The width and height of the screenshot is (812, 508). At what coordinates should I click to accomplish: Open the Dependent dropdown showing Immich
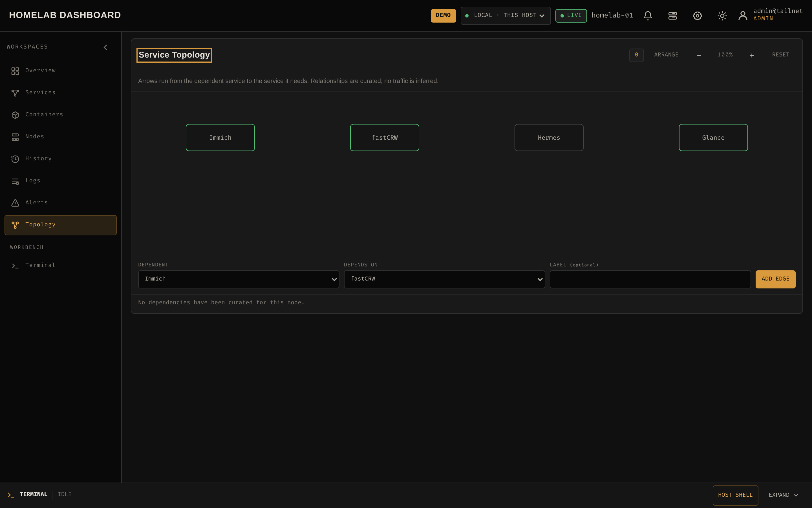click(239, 279)
